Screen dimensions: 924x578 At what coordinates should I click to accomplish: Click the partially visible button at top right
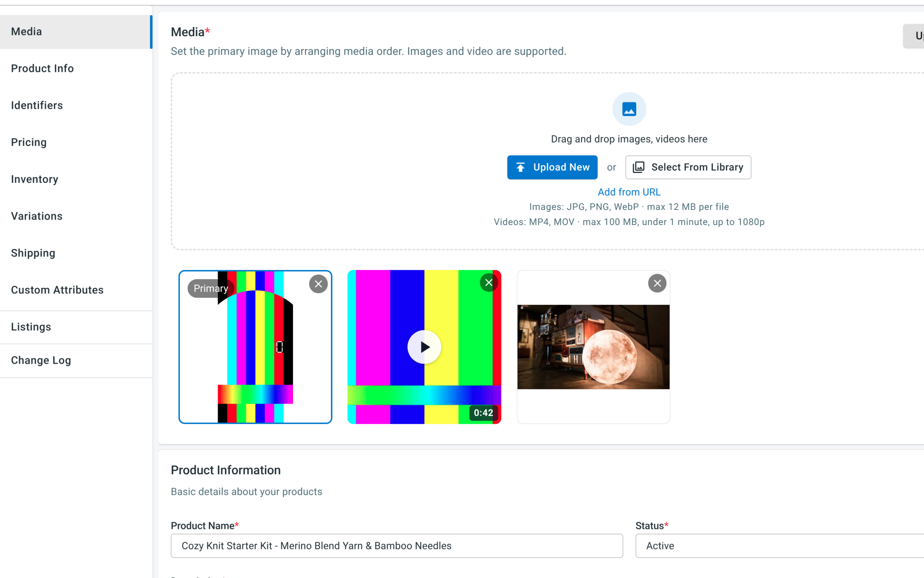tap(913, 36)
